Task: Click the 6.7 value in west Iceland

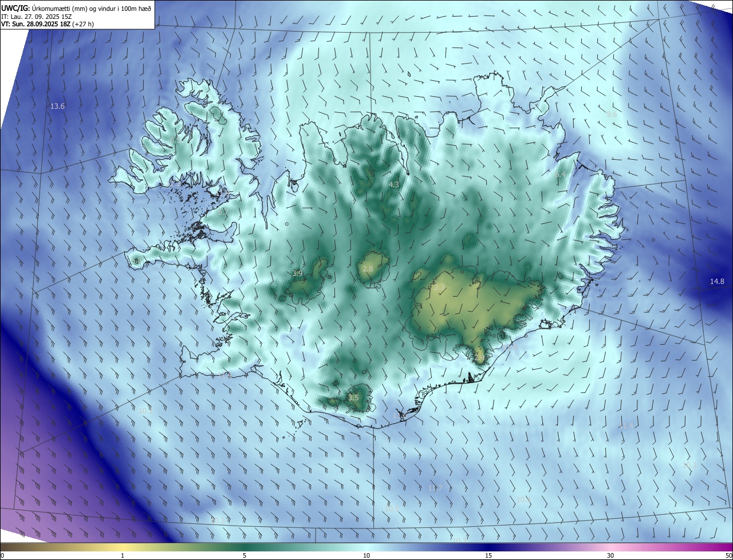Action: [x=222, y=212]
